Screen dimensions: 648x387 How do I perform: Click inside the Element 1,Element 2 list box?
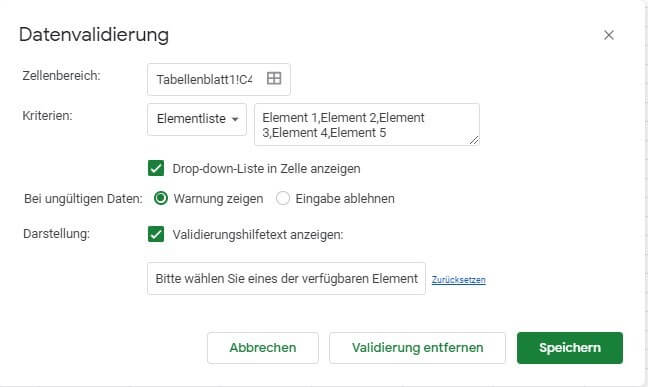click(367, 124)
